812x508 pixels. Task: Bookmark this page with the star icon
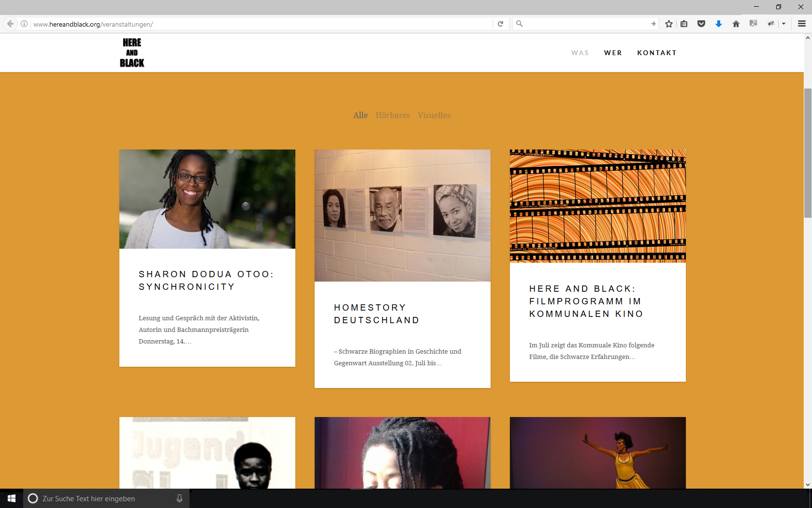tap(668, 24)
